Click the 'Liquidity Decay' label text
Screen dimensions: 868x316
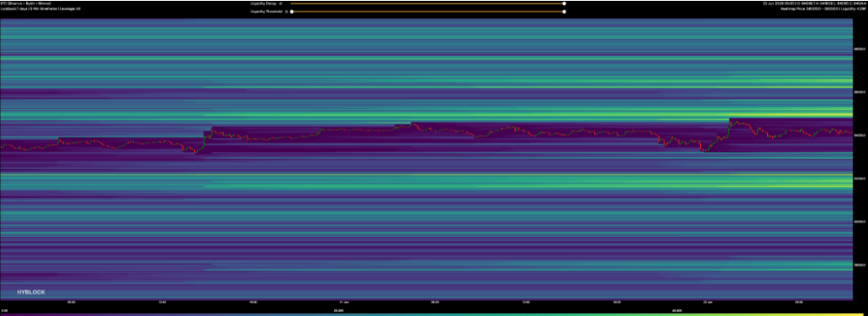264,3
